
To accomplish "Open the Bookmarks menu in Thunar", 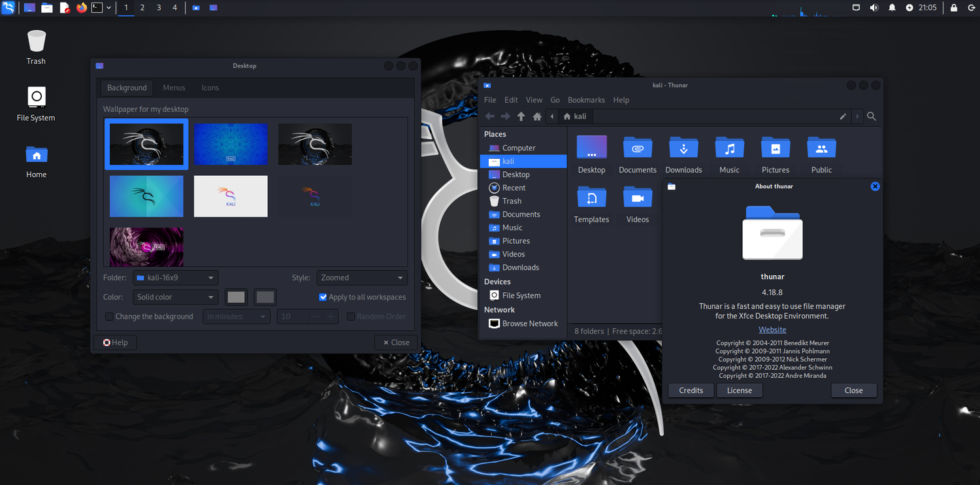I will click(x=586, y=100).
